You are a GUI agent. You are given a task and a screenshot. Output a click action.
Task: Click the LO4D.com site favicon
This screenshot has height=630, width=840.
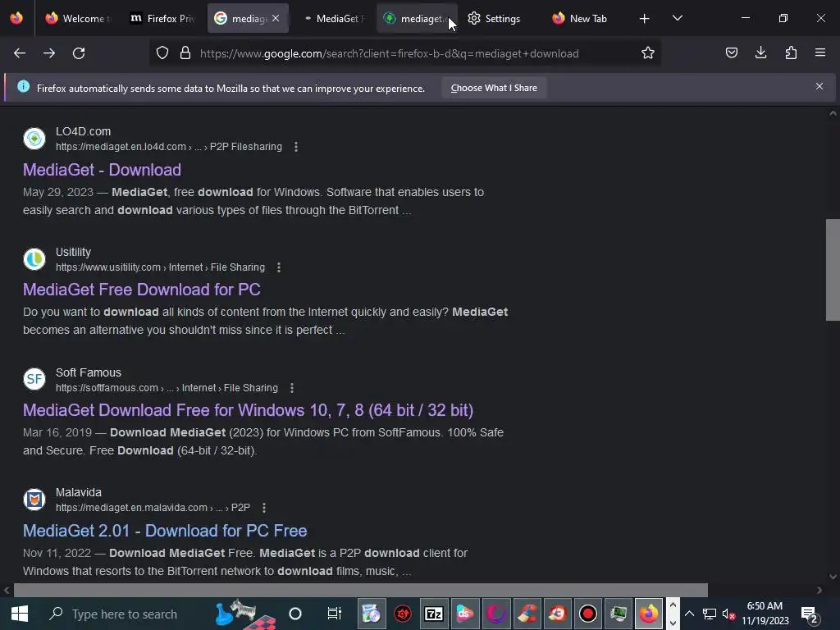click(x=34, y=139)
